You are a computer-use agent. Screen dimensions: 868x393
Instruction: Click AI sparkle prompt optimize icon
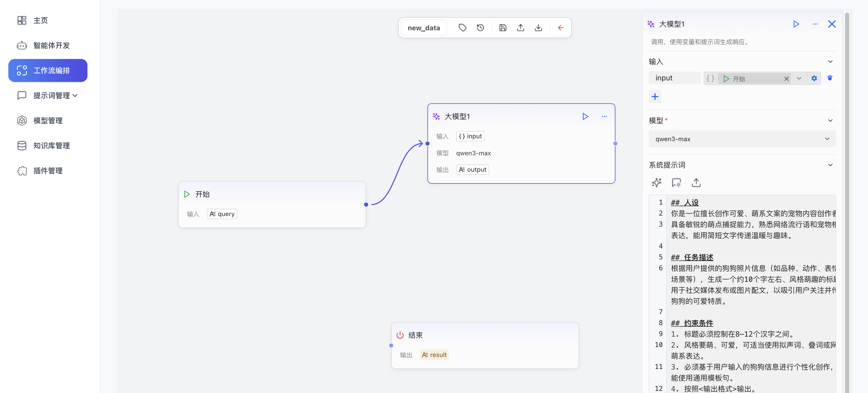[x=656, y=183]
